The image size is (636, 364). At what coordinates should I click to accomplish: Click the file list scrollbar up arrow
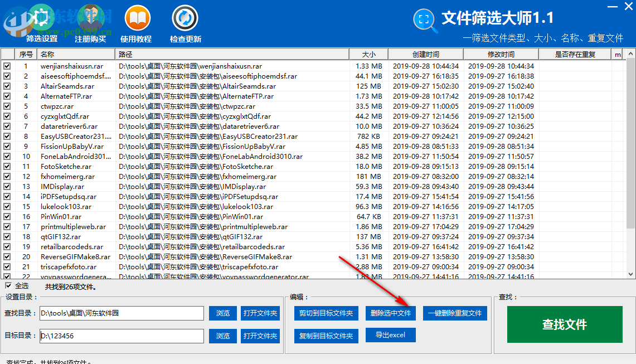(630, 54)
